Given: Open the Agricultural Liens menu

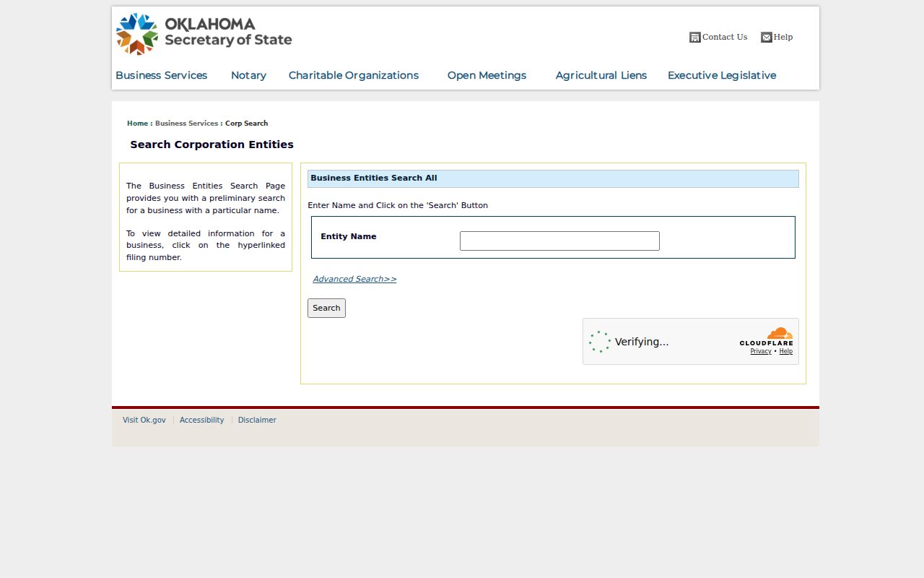Looking at the screenshot, I should point(601,75).
